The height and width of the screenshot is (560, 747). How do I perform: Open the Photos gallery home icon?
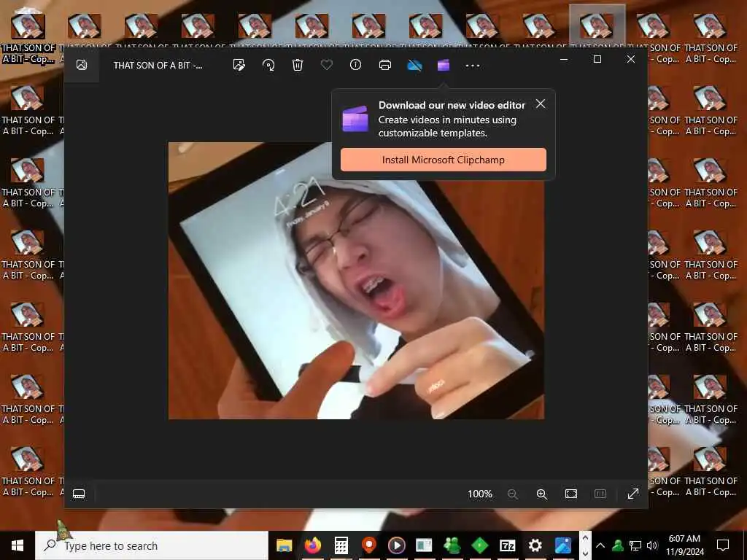coord(82,65)
